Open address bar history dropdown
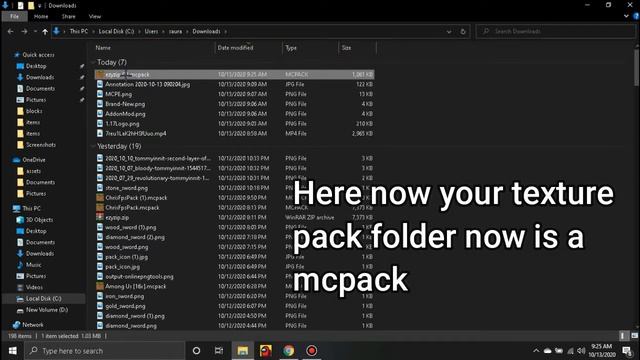Viewport: 640px width, 360px height. point(449,31)
